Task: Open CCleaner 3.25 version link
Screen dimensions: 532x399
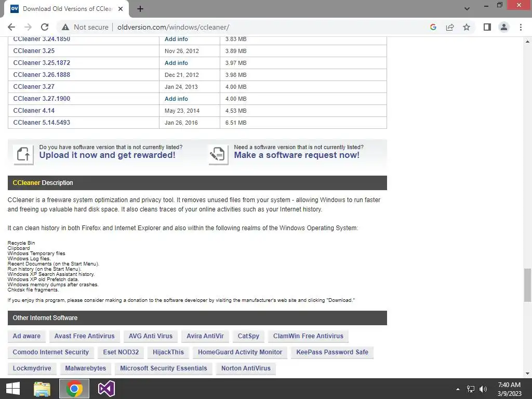Action: (34, 51)
